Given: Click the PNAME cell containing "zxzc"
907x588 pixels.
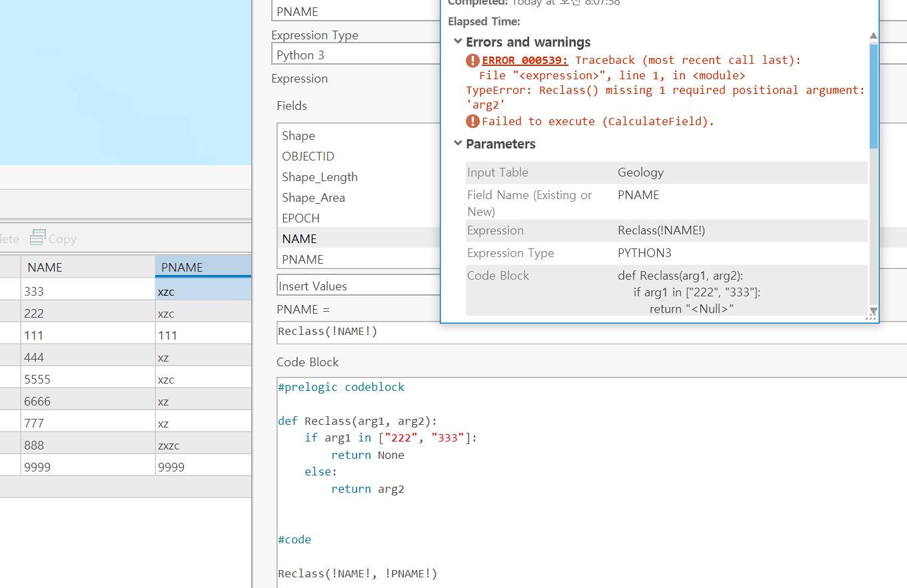Looking at the screenshot, I should [203, 445].
